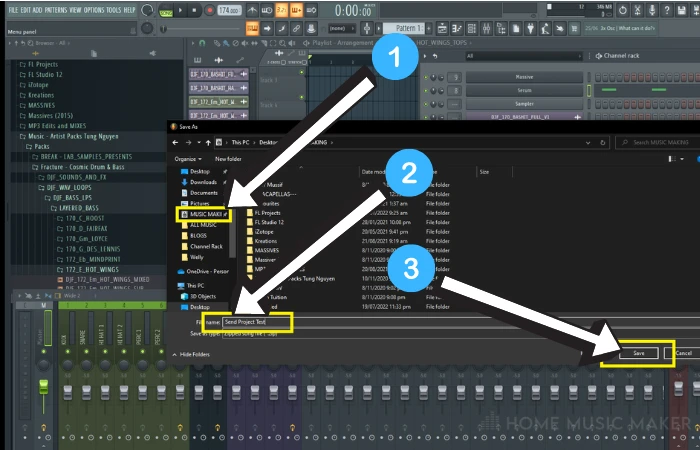The image size is (700, 450).
Task: Click the Play transport button
Action: tap(180, 10)
